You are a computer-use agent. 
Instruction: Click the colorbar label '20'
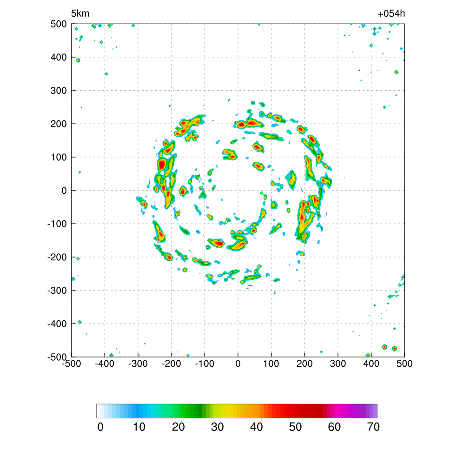[178, 427]
